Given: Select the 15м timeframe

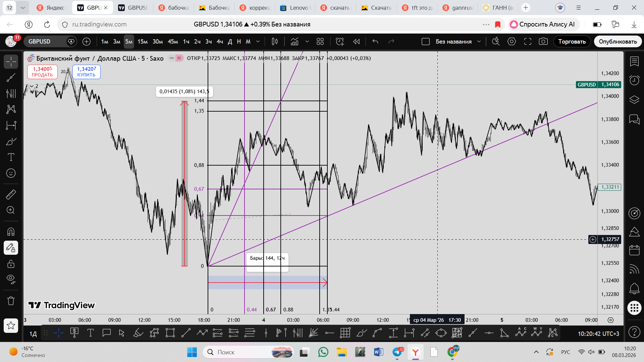Looking at the screenshot, I should click(143, 42).
